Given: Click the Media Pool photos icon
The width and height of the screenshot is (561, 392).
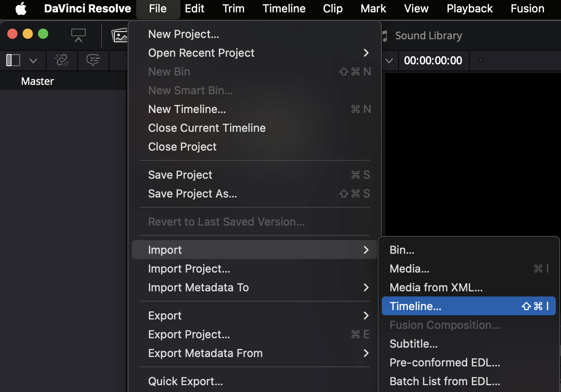Looking at the screenshot, I should pos(119,36).
